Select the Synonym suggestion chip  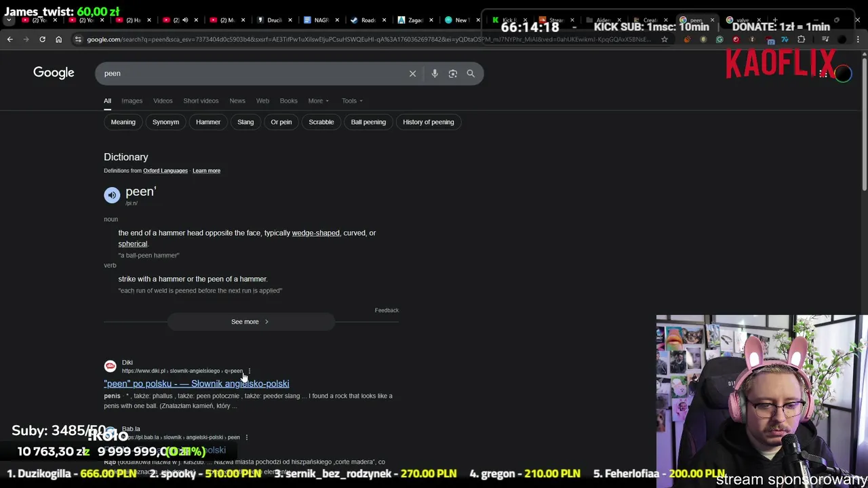click(x=165, y=122)
